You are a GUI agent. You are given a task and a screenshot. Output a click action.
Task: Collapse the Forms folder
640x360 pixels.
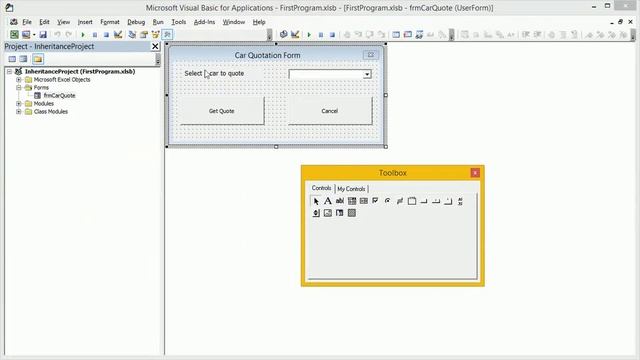click(x=19, y=87)
